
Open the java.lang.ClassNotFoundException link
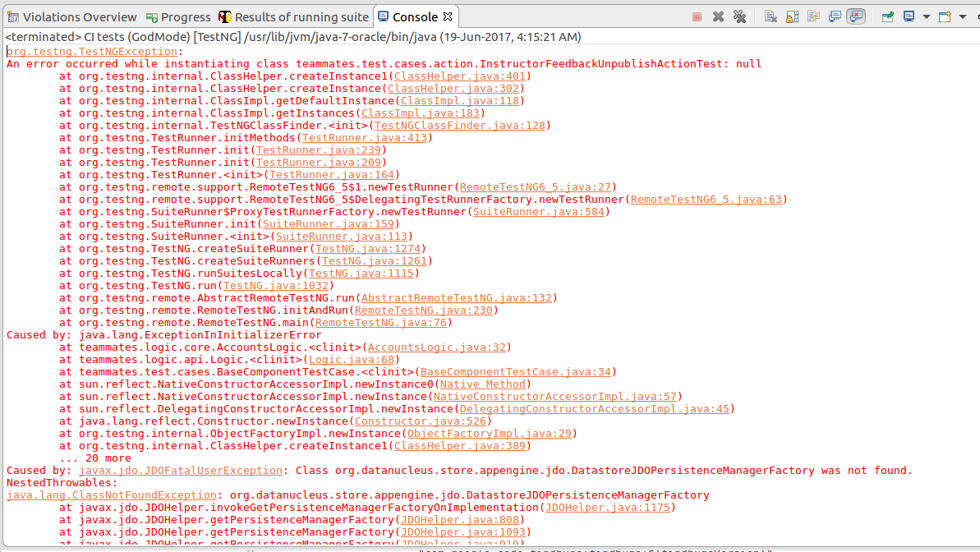111,495
